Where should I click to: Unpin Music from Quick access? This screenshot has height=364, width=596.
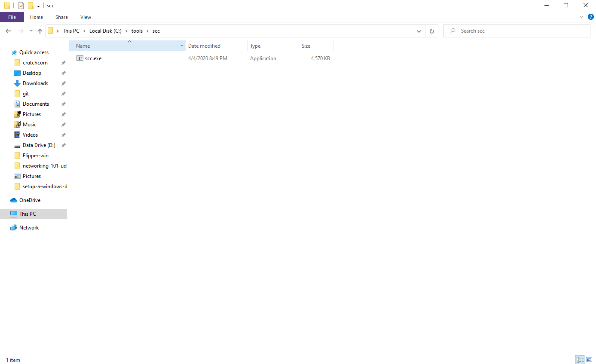pos(63,124)
